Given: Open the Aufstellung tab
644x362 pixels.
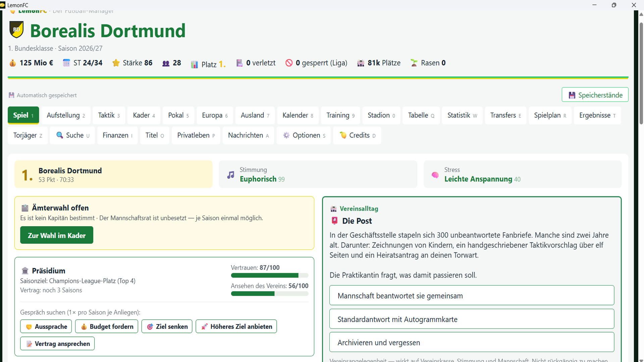Looking at the screenshot, I should click(66, 115).
